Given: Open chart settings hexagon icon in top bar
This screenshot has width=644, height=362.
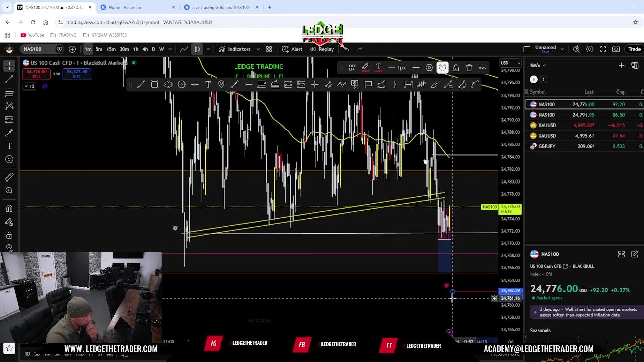Looking at the screenshot, I should [x=590, y=49].
